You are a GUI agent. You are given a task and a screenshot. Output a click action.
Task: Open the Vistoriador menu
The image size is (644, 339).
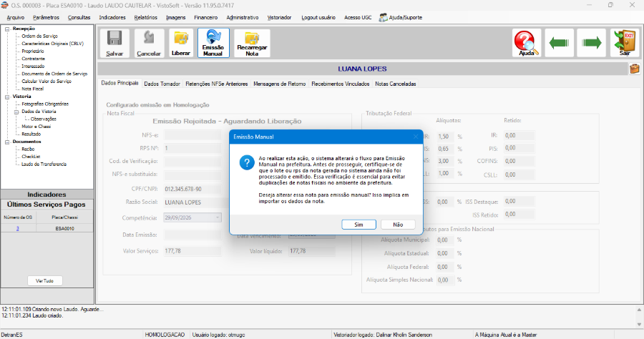pyautogui.click(x=279, y=18)
